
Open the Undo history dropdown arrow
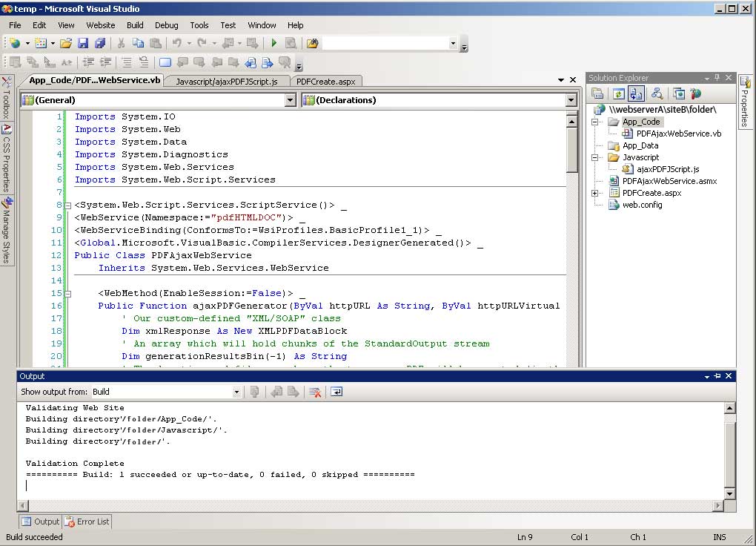[189, 44]
